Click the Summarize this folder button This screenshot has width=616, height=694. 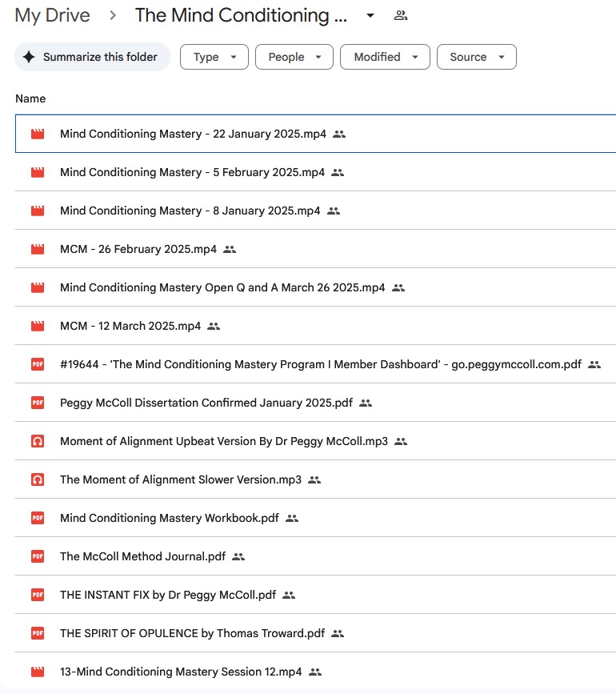[92, 57]
